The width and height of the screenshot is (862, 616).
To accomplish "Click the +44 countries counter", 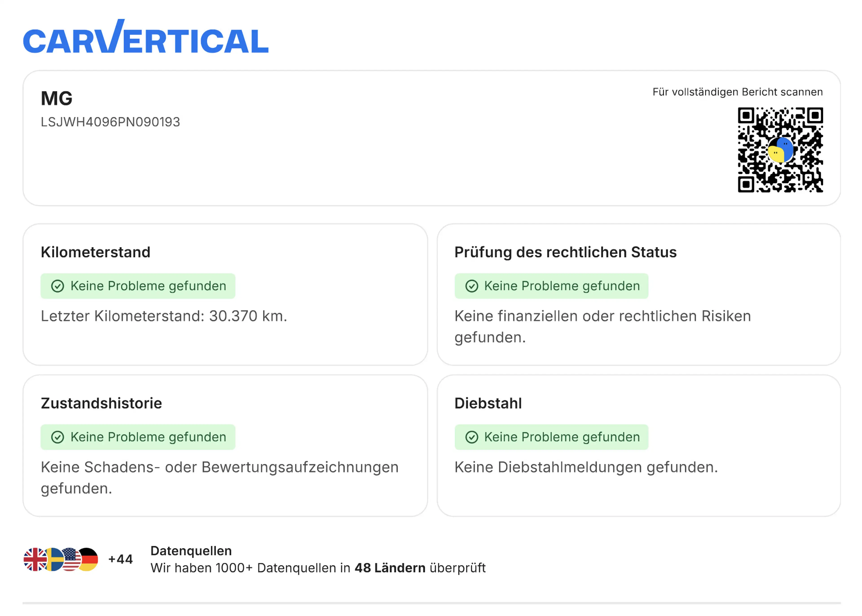I will (120, 559).
